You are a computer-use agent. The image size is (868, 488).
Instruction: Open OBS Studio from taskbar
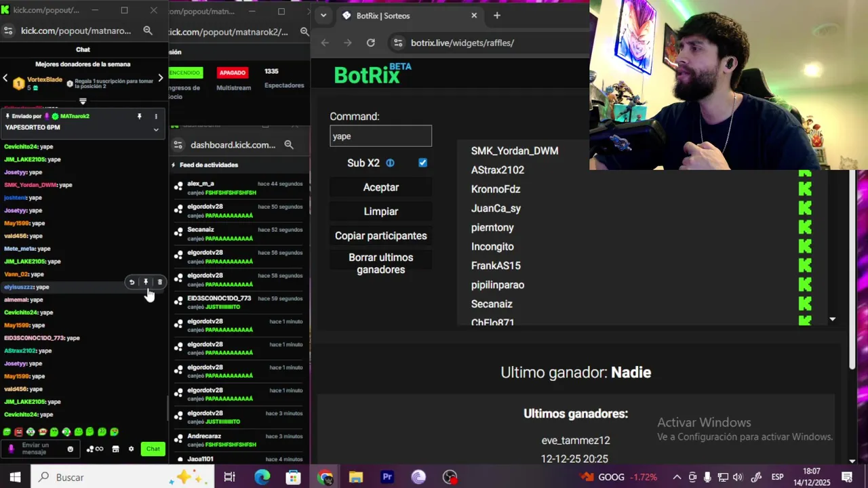[450, 477]
